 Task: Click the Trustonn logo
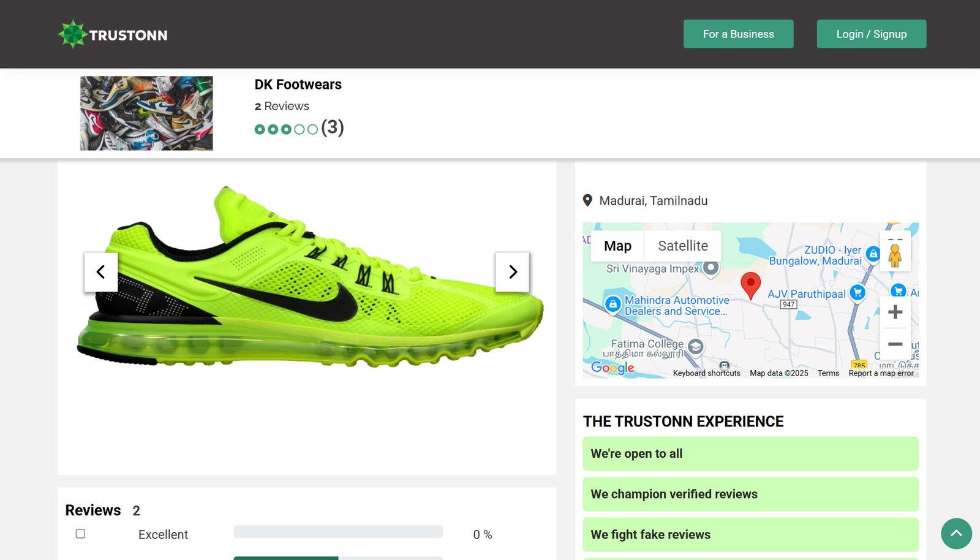click(113, 34)
